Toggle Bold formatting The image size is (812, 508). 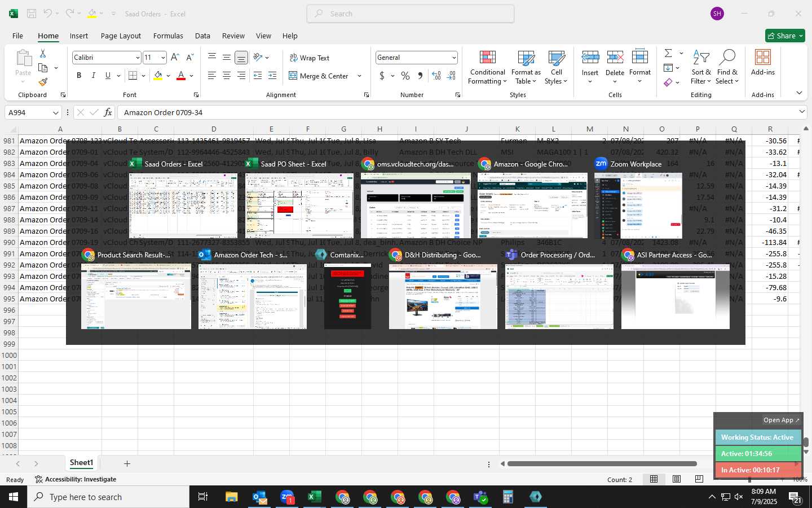(79, 76)
